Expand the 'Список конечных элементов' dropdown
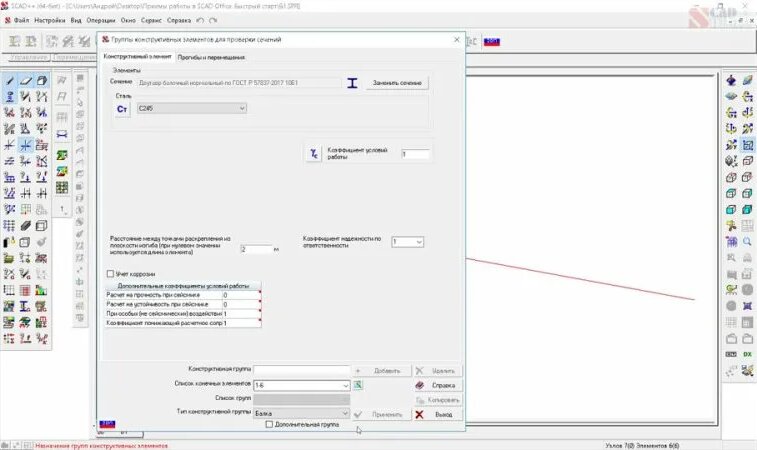Image resolution: width=757 pixels, height=450 pixels. 346,385
